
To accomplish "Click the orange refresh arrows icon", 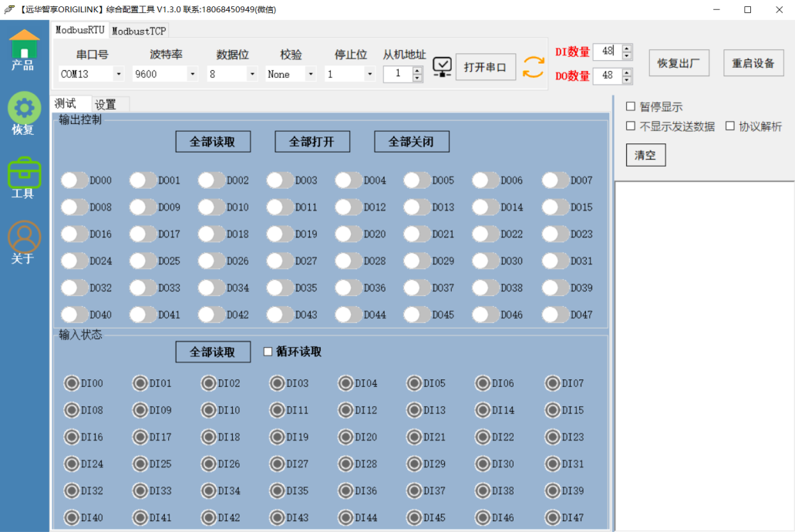I will (x=534, y=67).
